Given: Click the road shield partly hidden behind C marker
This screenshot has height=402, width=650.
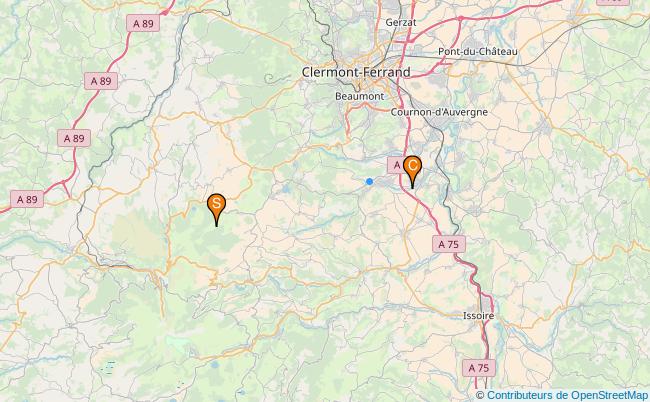Looking at the screenshot, I should pyautogui.click(x=396, y=165).
